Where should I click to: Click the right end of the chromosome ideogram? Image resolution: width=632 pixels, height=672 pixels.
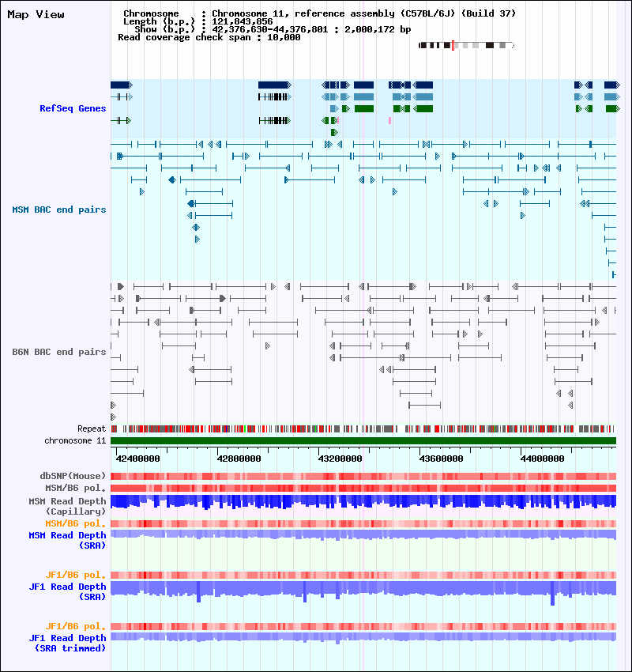pyautogui.click(x=512, y=45)
